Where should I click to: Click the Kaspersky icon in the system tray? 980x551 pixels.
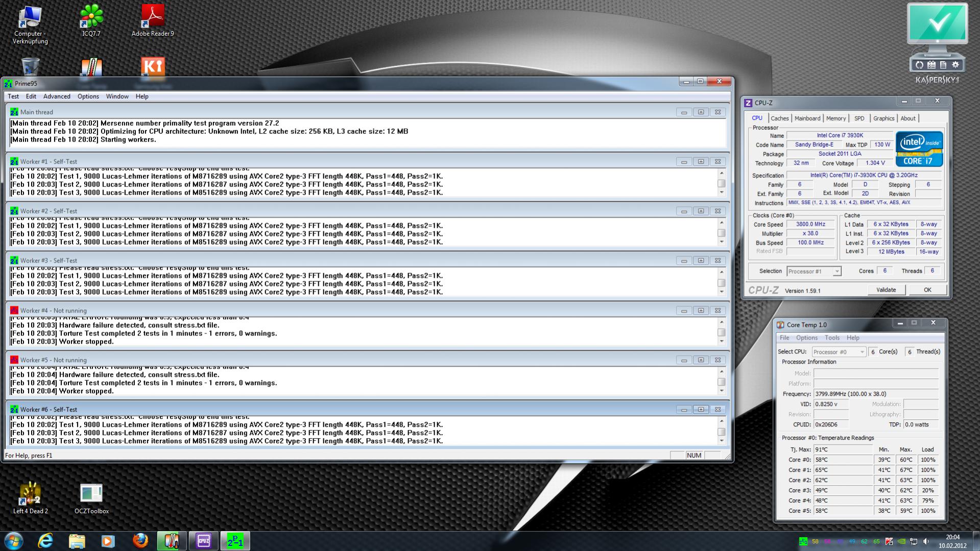tap(889, 541)
